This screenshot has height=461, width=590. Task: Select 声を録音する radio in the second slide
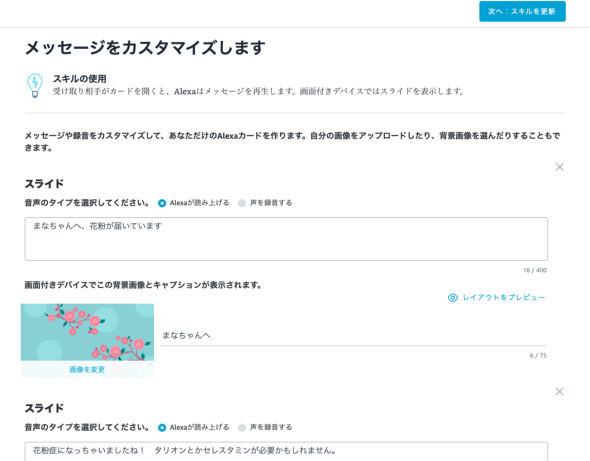[242, 428]
